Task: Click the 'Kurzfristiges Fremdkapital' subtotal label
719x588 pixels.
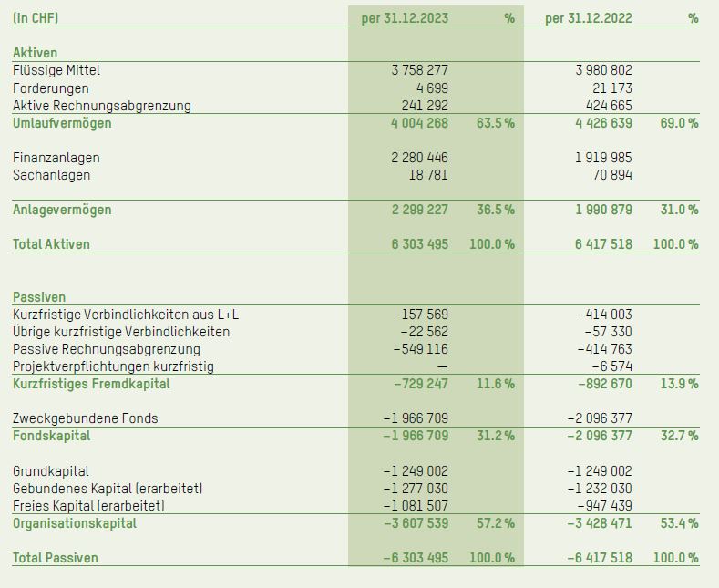Action: tap(91, 384)
